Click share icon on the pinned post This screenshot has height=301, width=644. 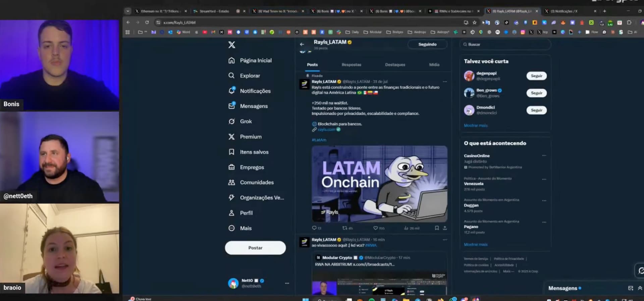click(445, 228)
